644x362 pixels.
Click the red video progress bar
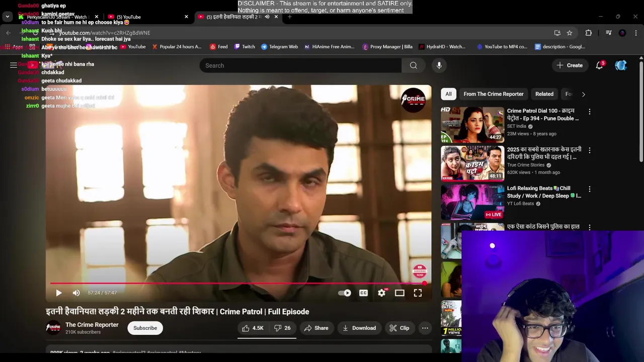(237, 283)
